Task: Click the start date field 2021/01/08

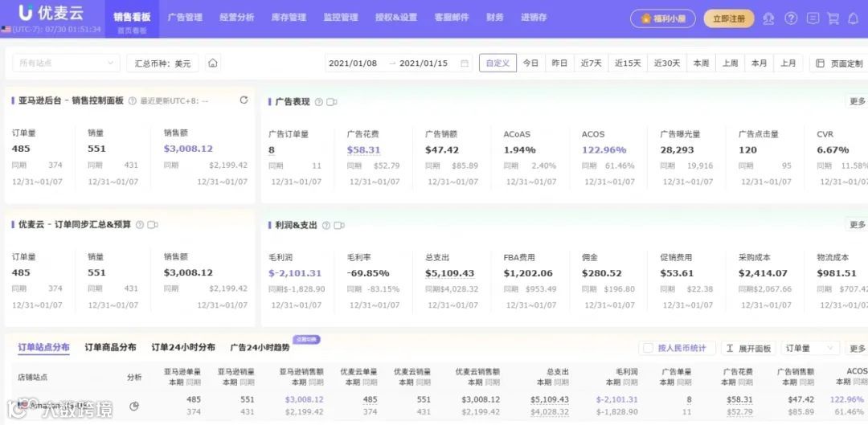Action: coord(353,63)
